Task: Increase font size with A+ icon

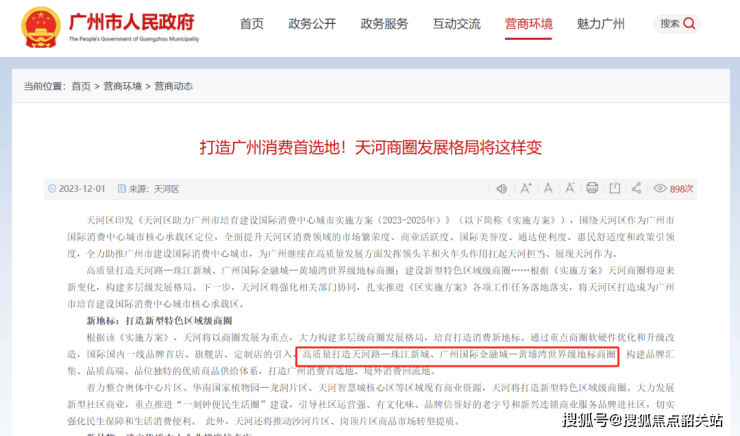Action: [x=525, y=188]
